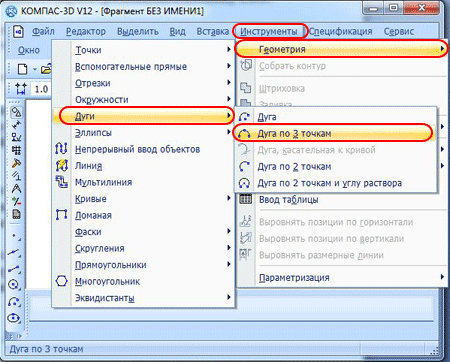Open the Вид menu
Image resolution: width=450 pixels, height=362 pixels.
(177, 32)
